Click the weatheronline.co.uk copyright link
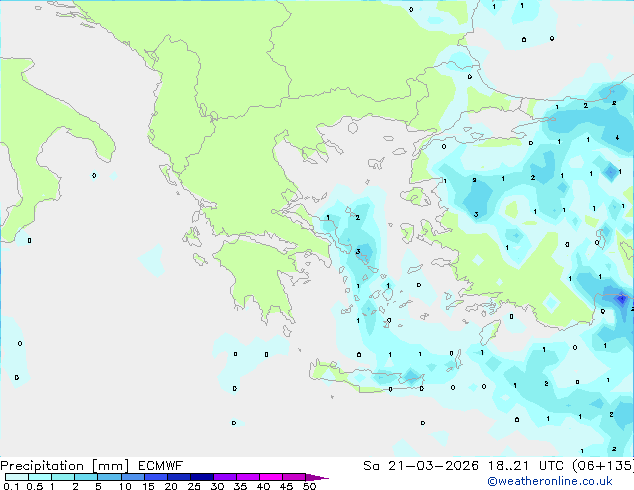 tap(549, 481)
